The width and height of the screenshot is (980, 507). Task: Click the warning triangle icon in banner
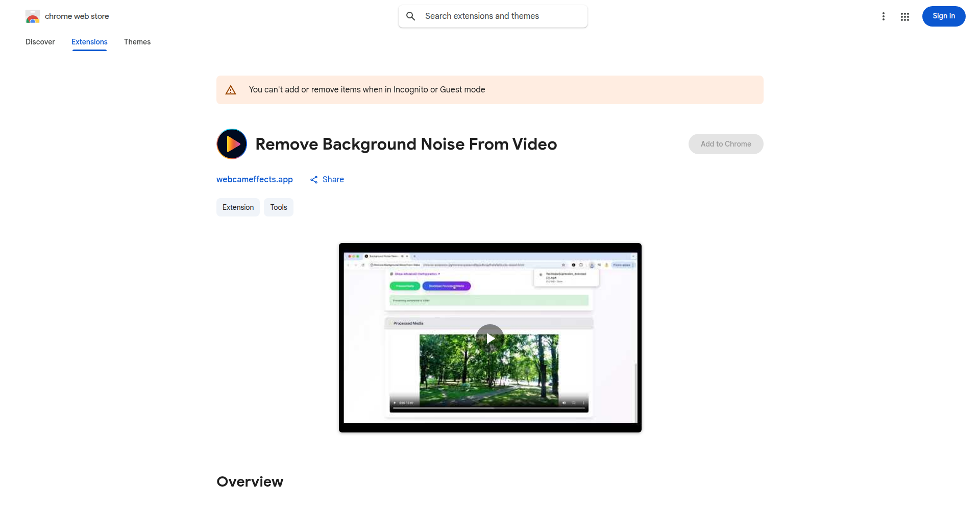point(231,90)
